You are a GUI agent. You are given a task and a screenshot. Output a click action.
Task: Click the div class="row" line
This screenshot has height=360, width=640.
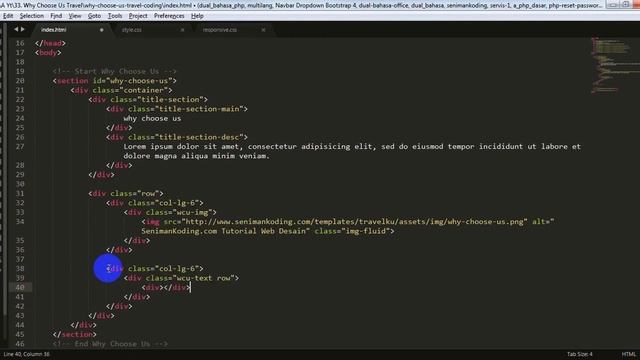(126, 193)
